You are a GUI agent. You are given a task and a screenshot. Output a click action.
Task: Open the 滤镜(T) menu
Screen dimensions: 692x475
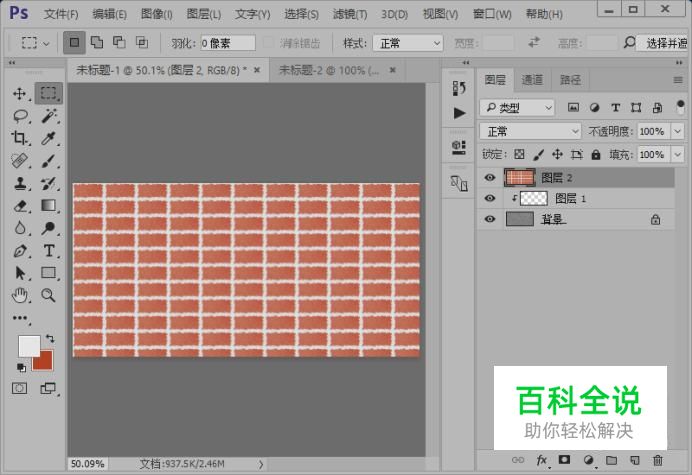[350, 14]
